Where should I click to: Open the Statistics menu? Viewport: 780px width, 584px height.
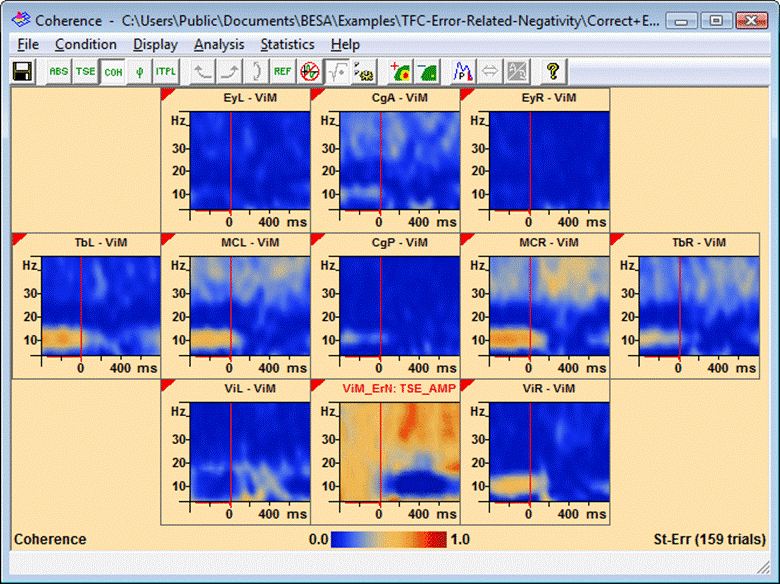tap(287, 44)
